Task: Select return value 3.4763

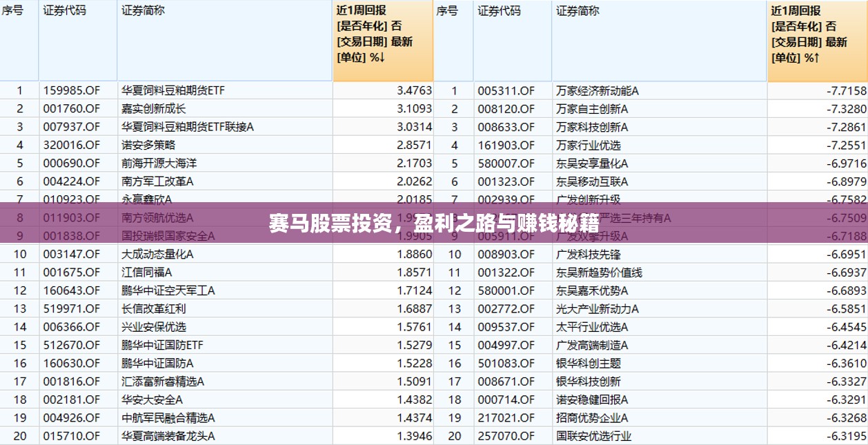Action: (414, 90)
